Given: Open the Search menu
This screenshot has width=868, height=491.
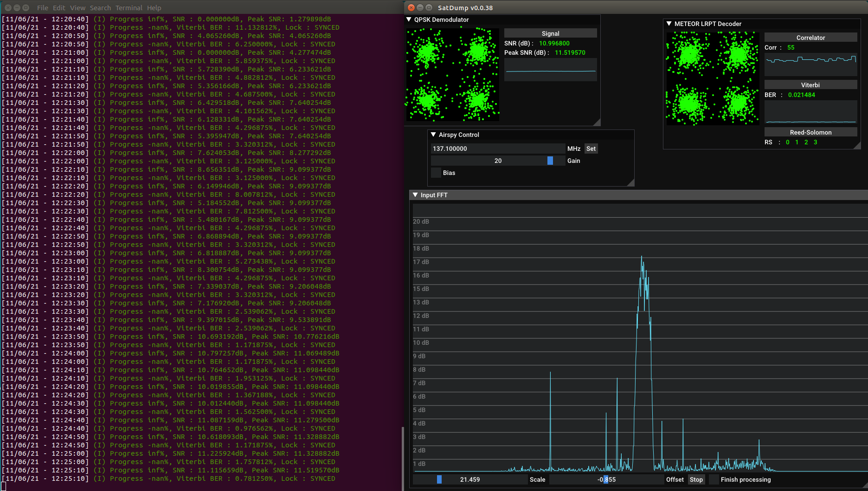Looking at the screenshot, I should point(100,7).
